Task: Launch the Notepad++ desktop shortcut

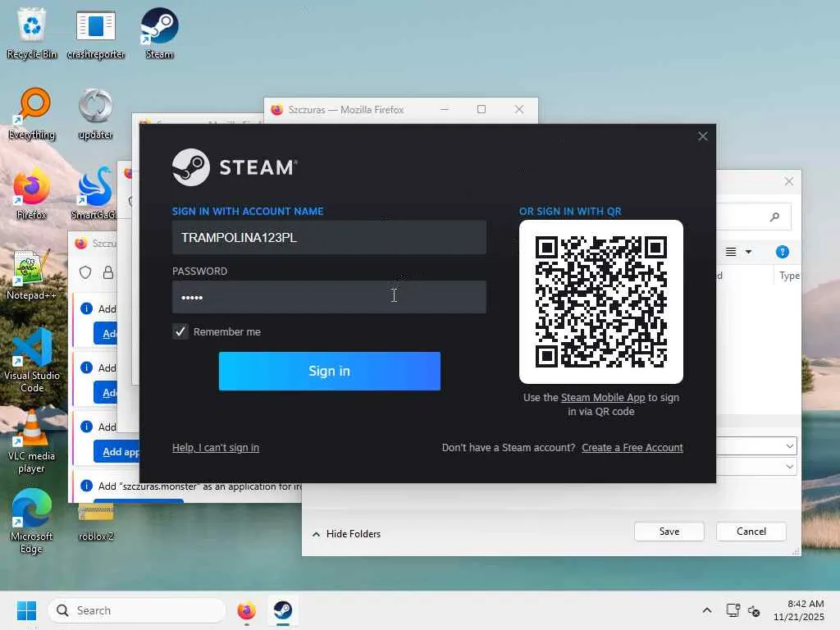Action: (x=32, y=274)
